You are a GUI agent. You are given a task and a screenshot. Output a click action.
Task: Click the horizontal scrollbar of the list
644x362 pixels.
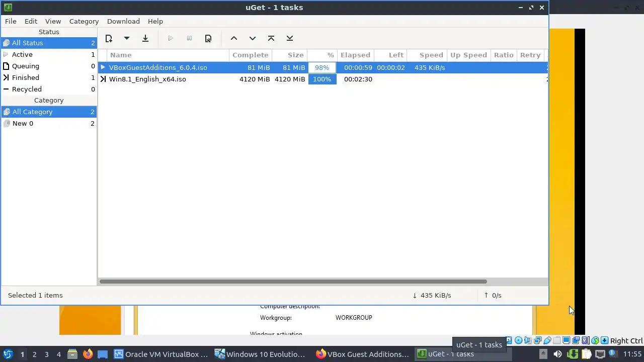293,282
